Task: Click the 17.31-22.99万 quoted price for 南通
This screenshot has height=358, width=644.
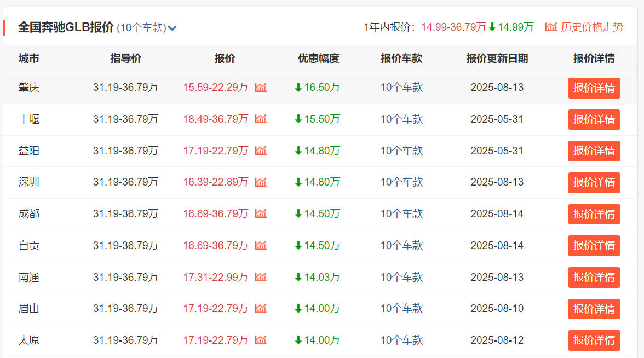Action: 216,277
